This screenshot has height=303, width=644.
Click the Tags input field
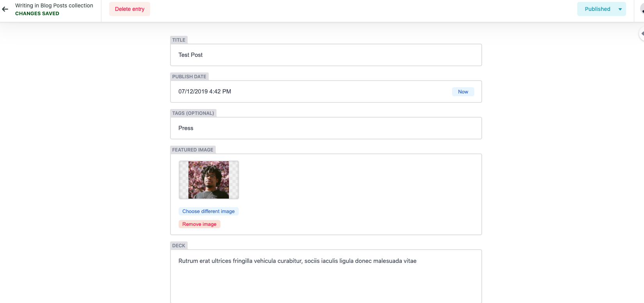tap(326, 128)
